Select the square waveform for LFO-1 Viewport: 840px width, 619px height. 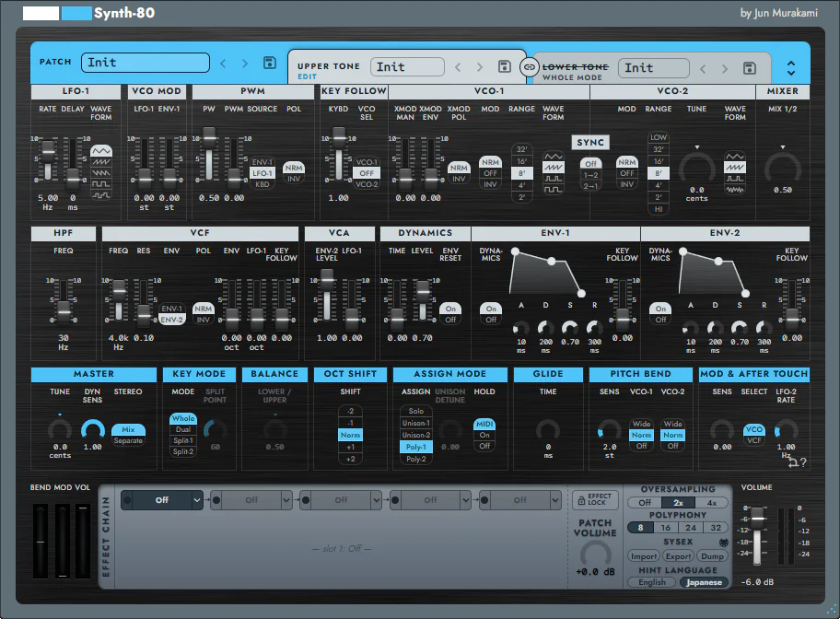tap(100, 184)
